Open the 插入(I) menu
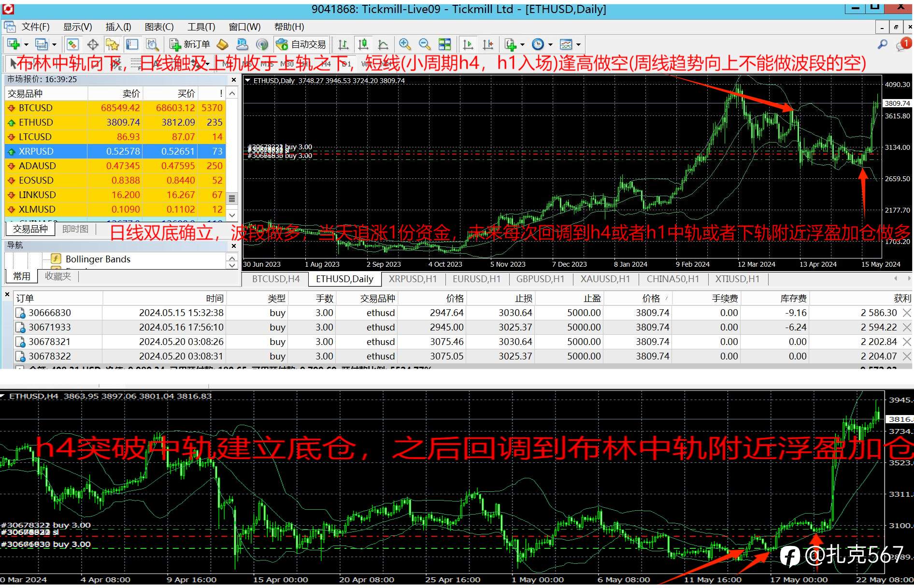This screenshot has height=588, width=914. tap(118, 27)
